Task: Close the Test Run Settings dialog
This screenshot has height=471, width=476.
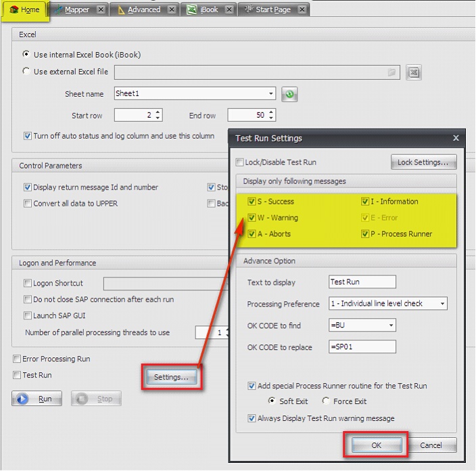Action: (x=456, y=138)
